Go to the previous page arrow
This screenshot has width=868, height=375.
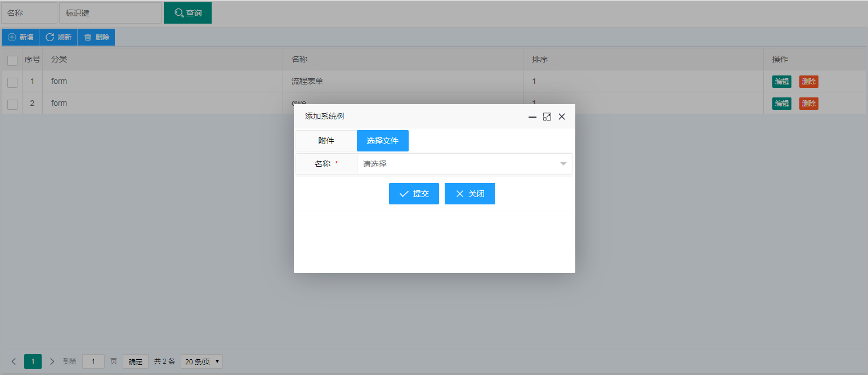coord(14,361)
